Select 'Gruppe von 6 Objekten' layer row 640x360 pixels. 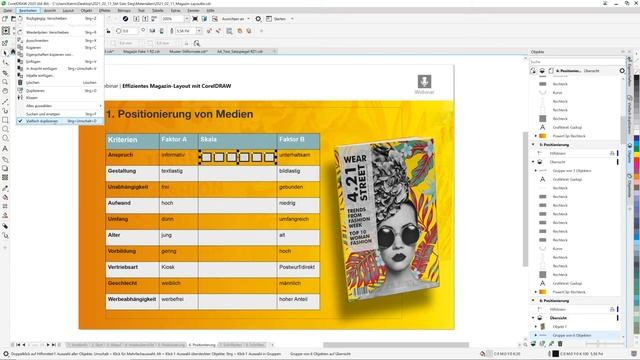576,335
